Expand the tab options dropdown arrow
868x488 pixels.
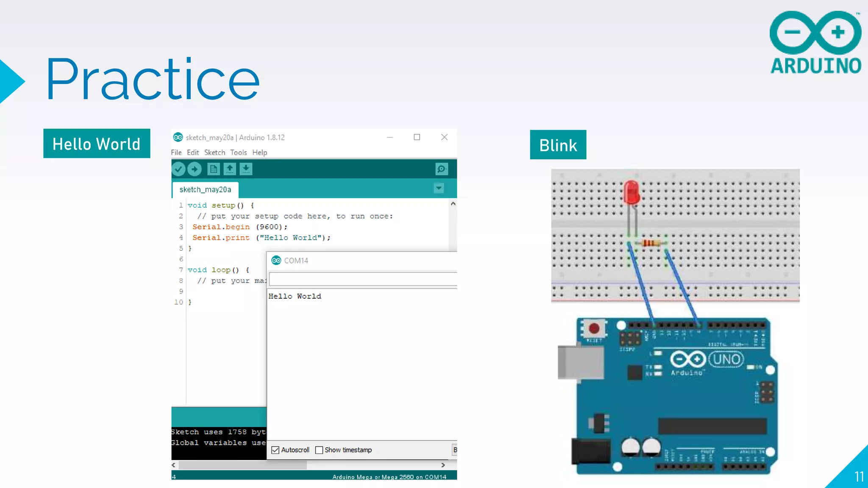(x=439, y=188)
